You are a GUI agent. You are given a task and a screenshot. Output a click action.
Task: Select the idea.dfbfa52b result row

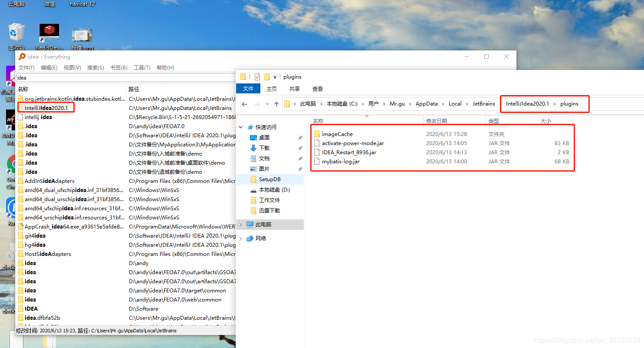[126, 318]
